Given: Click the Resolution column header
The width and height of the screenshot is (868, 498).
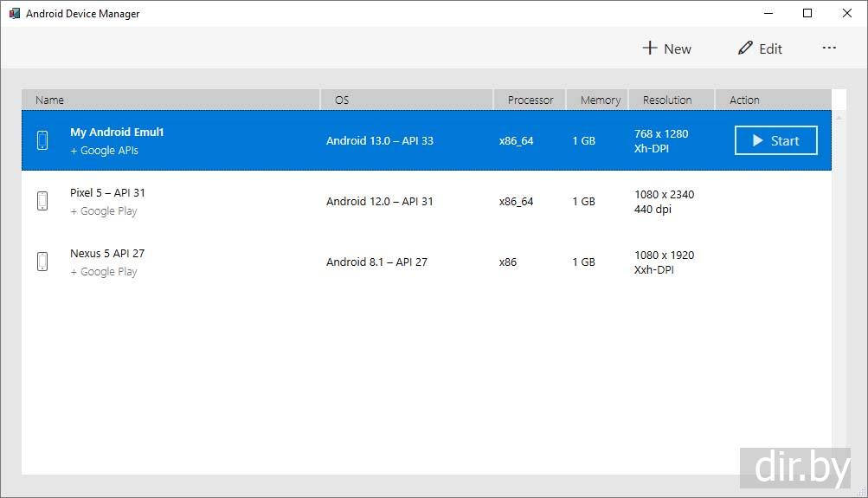Looking at the screenshot, I should (x=666, y=100).
